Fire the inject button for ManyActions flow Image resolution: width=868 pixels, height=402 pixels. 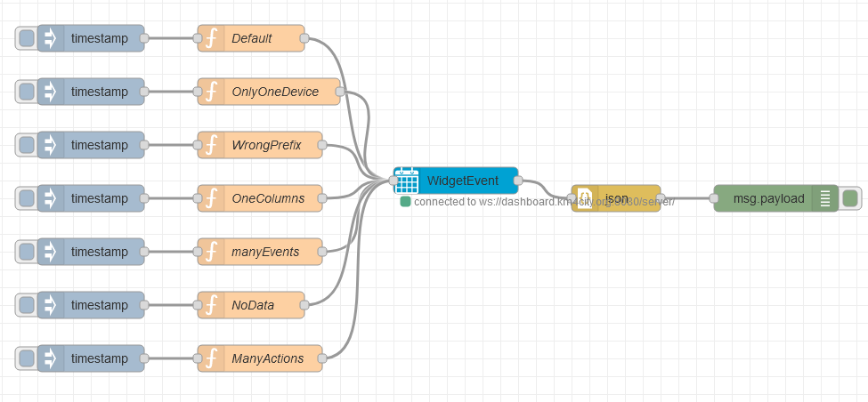(x=27, y=358)
